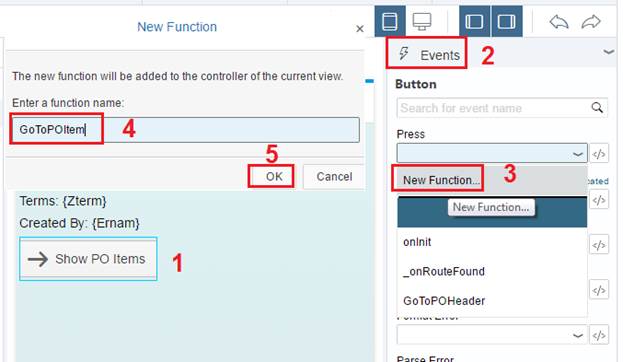Screen dimensions: 623x362
Task: Click Cancel in New Function dialog
Action: [334, 176]
